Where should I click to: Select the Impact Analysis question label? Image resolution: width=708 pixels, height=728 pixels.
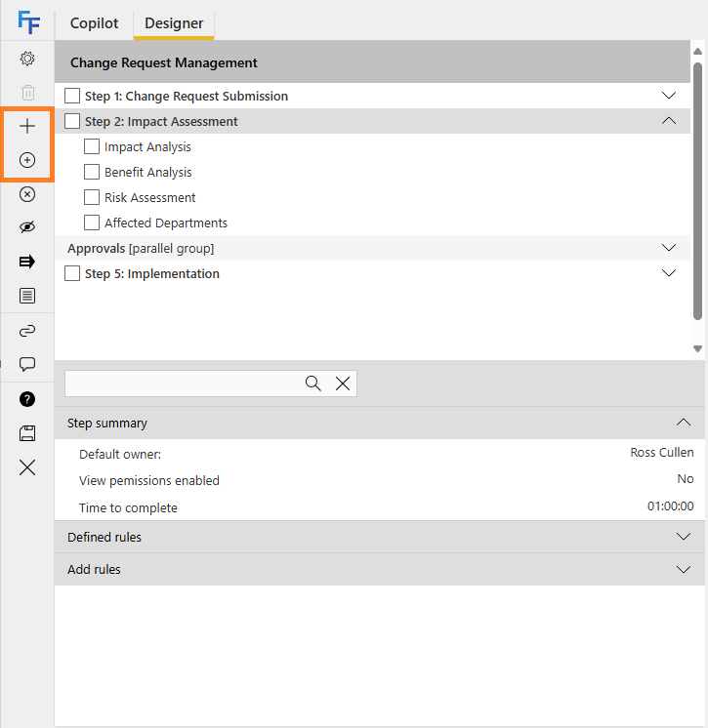click(x=147, y=146)
